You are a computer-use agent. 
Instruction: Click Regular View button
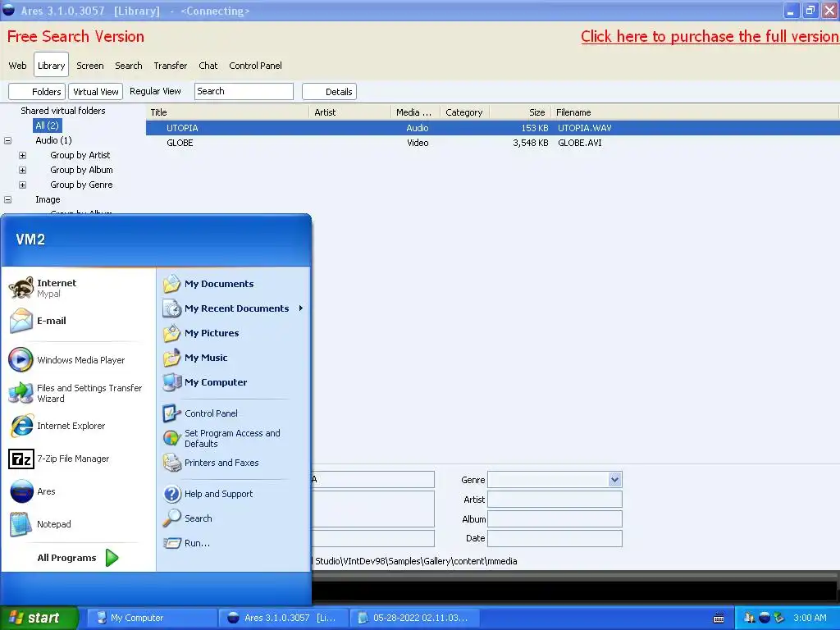(x=155, y=91)
